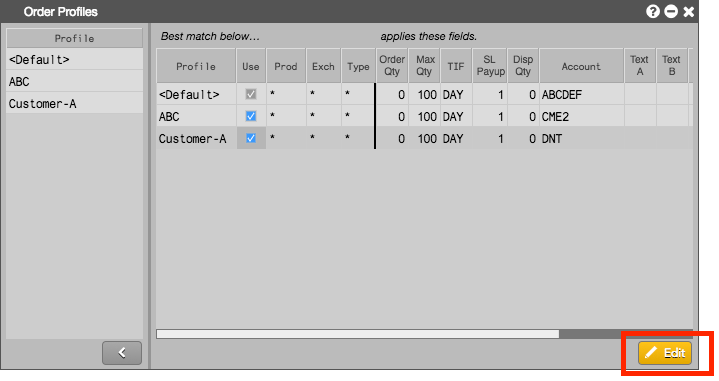Open the help question mark icon
Image resolution: width=719 pixels, height=381 pixels.
point(653,11)
